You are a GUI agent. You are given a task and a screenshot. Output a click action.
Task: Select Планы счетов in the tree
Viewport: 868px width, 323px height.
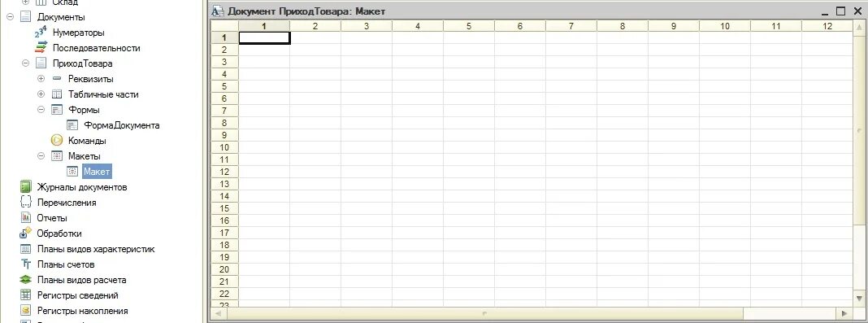[66, 264]
